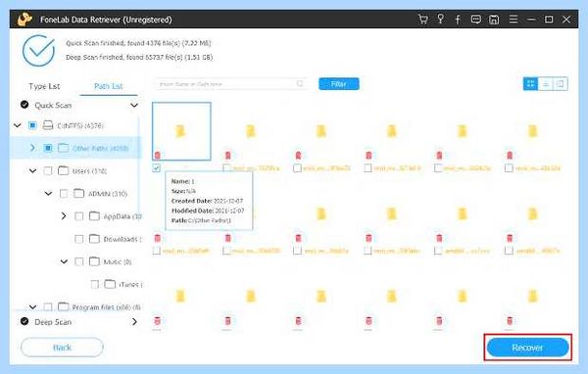The width and height of the screenshot is (588, 374).
Task: Uncheck the selected folder's ticked checkbox
Action: click(157, 167)
